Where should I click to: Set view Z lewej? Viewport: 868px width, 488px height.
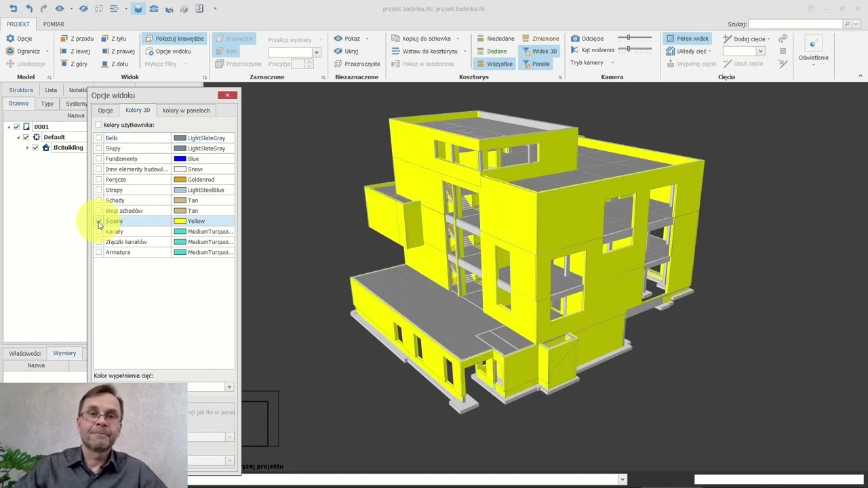pyautogui.click(x=75, y=51)
